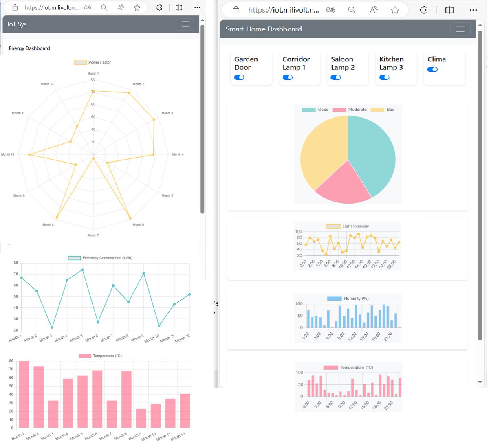The width and height of the screenshot is (489, 448).
Task: Click read aloud icon in Smart Home browser
Action: point(373,10)
